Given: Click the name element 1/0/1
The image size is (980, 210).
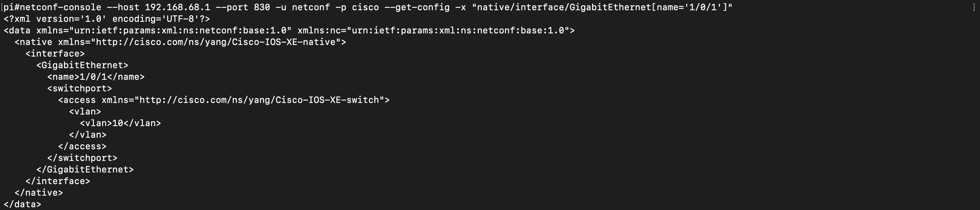Looking at the screenshot, I should (x=96, y=77).
